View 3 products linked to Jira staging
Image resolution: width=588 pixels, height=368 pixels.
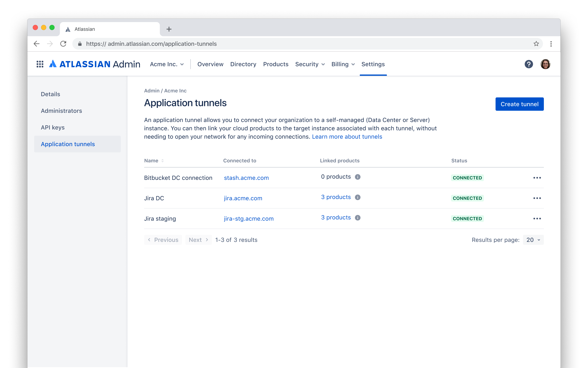click(x=336, y=218)
